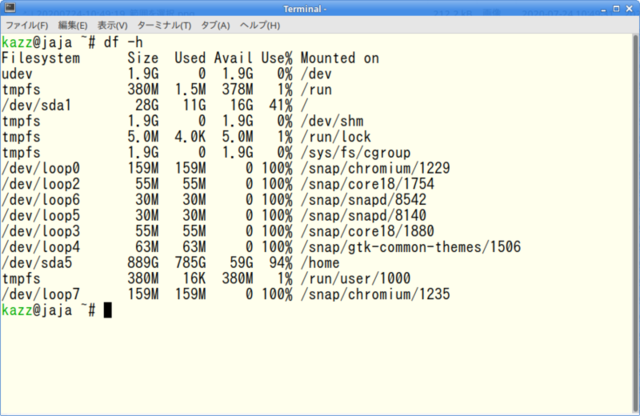Click the '785G' used value
Viewport: 640px width, 416px height.
(190, 263)
